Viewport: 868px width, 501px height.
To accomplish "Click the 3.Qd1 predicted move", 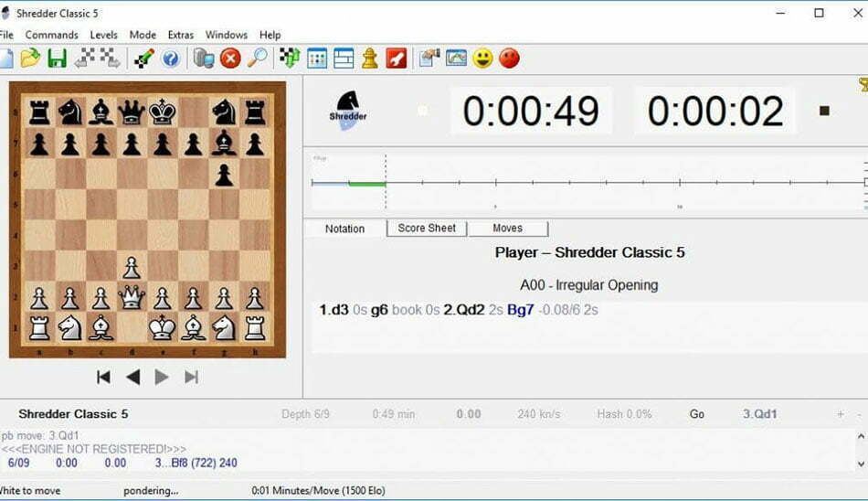I will coord(760,414).
